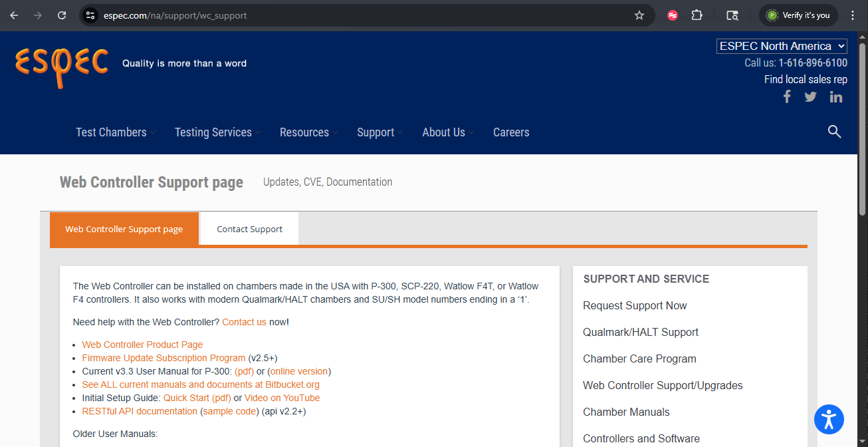The width and height of the screenshot is (868, 447).
Task: Expand the About Us menu
Action: click(x=449, y=132)
